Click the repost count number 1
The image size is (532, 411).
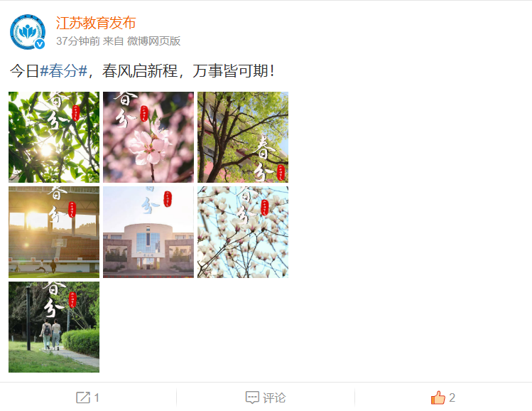(97, 397)
